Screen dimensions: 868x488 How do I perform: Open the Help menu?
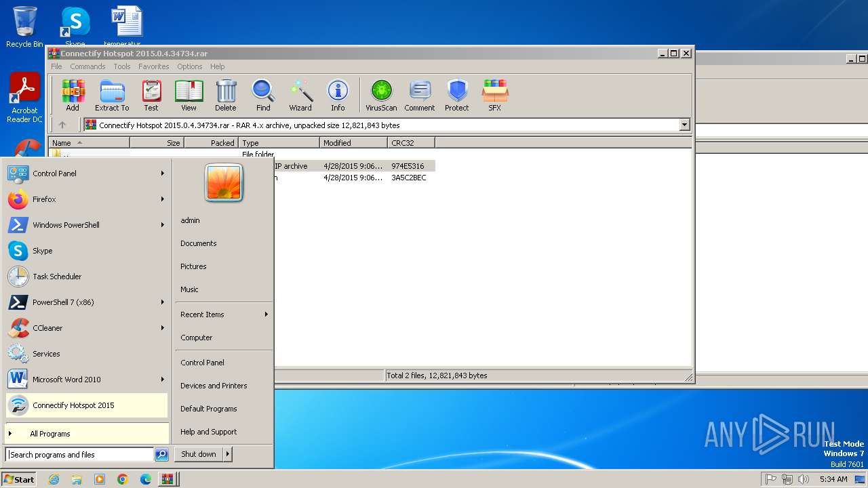click(x=218, y=66)
